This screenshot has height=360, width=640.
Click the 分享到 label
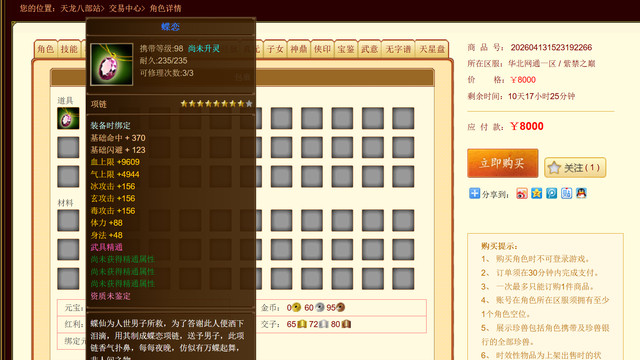[495, 194]
